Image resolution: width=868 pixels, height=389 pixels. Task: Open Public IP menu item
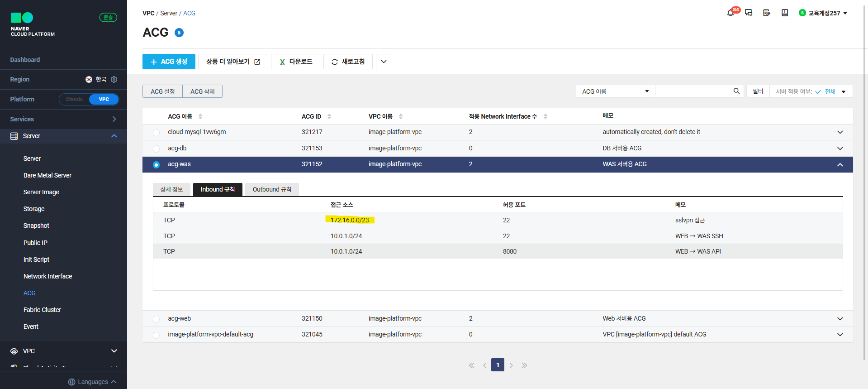point(35,243)
